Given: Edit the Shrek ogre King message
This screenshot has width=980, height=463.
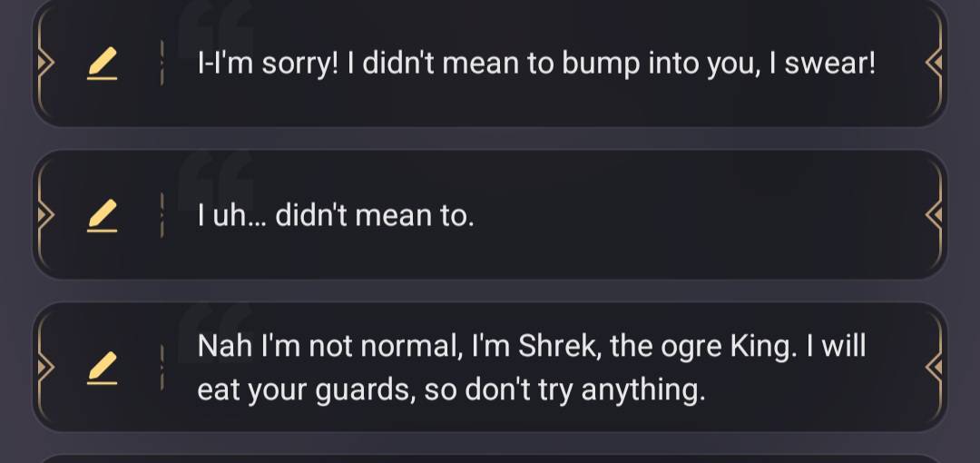Looking at the screenshot, I should coord(103,367).
